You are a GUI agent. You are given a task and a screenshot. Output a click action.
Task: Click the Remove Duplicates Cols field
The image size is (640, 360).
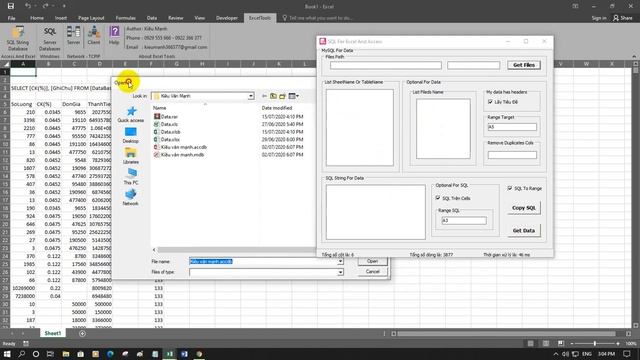[x=512, y=155]
